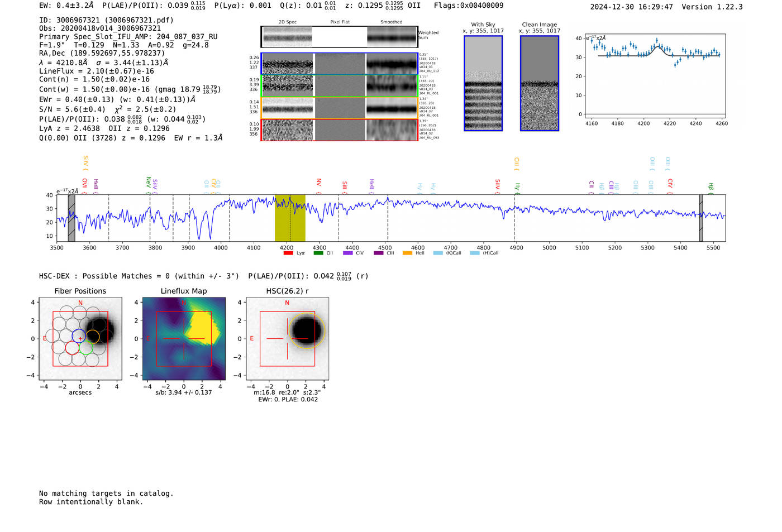Click the 'Flags:0x00400009' header text
The width and height of the screenshot is (782, 532).
click(x=469, y=6)
